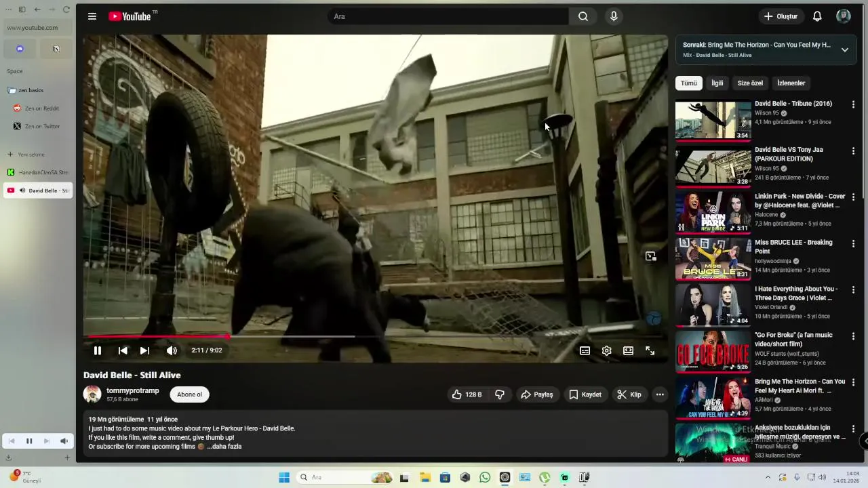Screen dimensions: 868x488
Task: Collapse the zen basics folder
Action: click(x=38, y=90)
